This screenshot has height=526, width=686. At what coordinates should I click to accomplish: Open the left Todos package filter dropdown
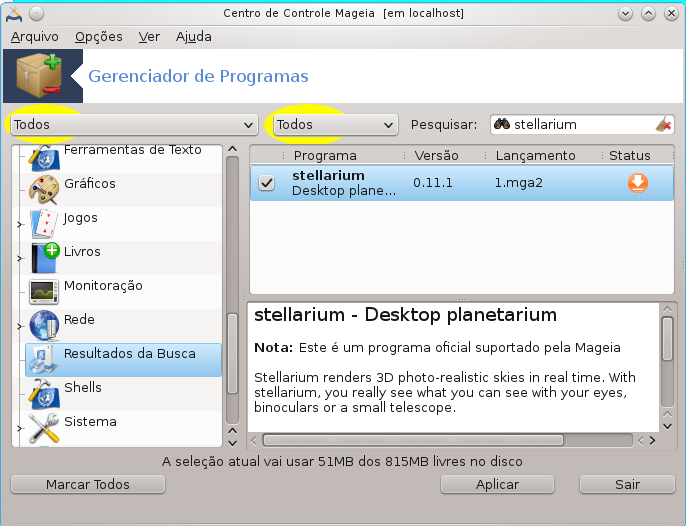[133, 125]
